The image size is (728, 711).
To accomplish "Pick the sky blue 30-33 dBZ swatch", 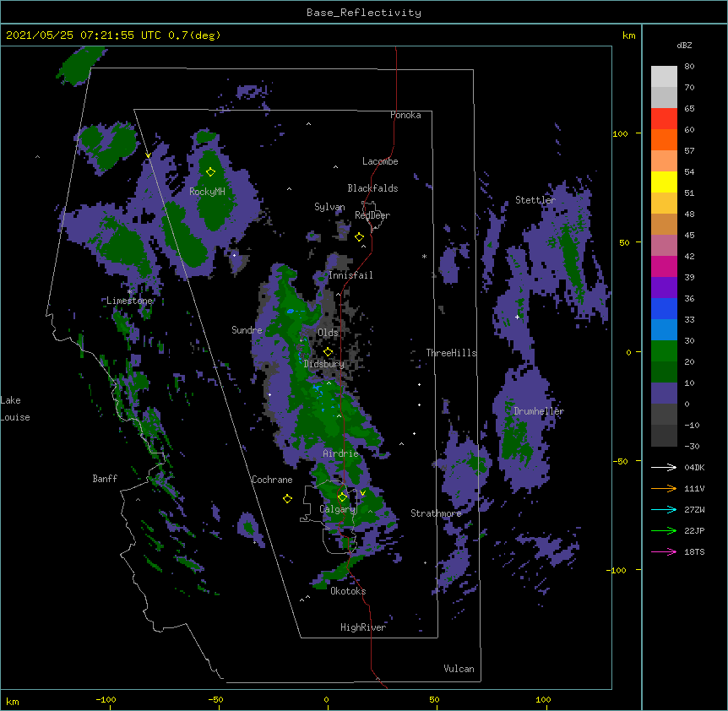I will (664, 330).
